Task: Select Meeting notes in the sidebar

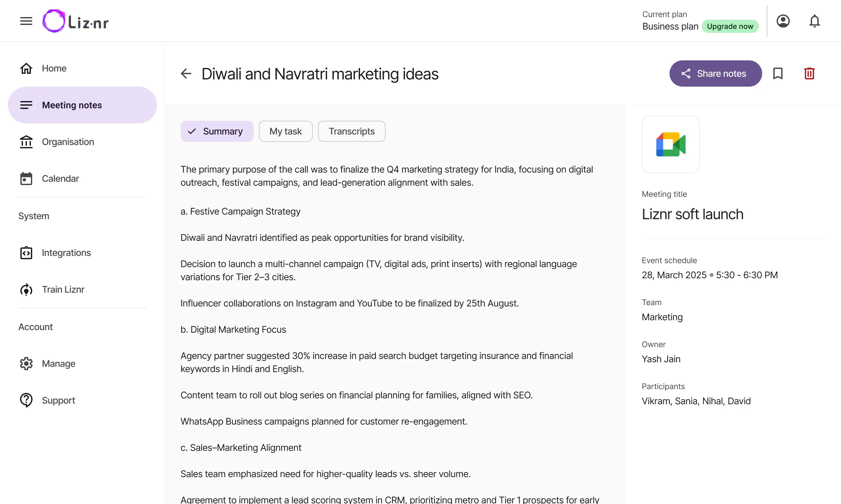Action: click(x=82, y=105)
